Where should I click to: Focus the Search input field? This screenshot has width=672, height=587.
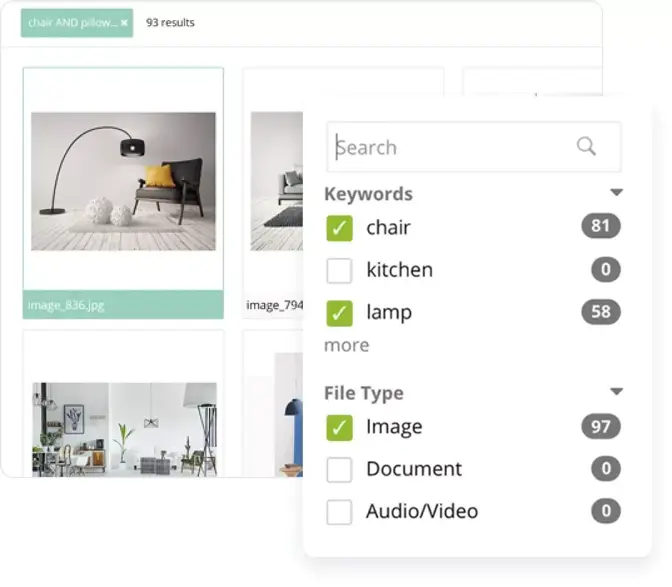pos(450,147)
